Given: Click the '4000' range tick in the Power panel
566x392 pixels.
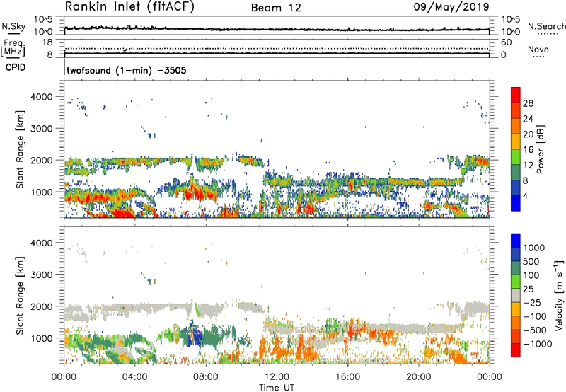Looking at the screenshot, I should click(x=42, y=97).
